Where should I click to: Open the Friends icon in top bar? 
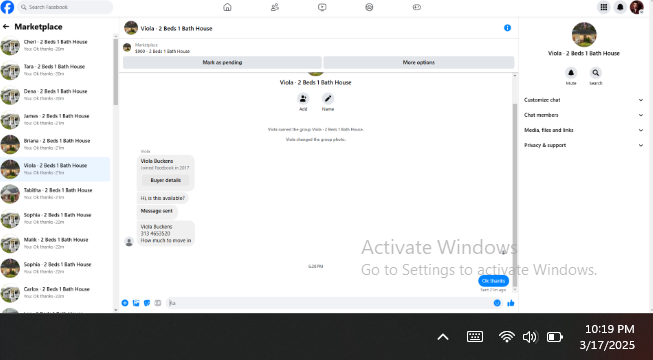[x=274, y=7]
